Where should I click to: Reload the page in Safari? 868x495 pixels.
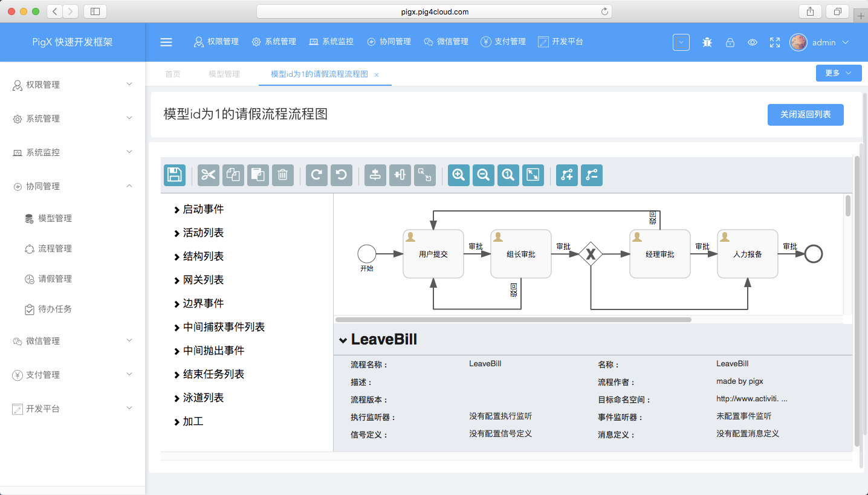[x=604, y=11]
